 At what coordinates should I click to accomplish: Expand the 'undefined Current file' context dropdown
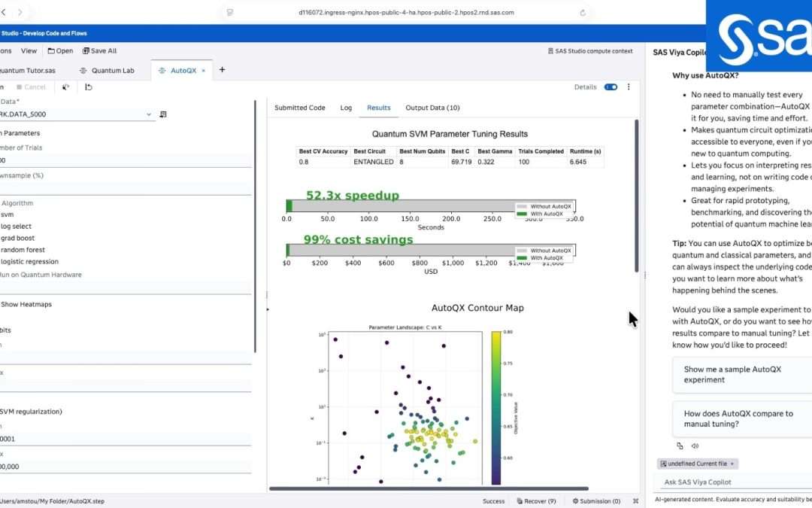(697, 464)
